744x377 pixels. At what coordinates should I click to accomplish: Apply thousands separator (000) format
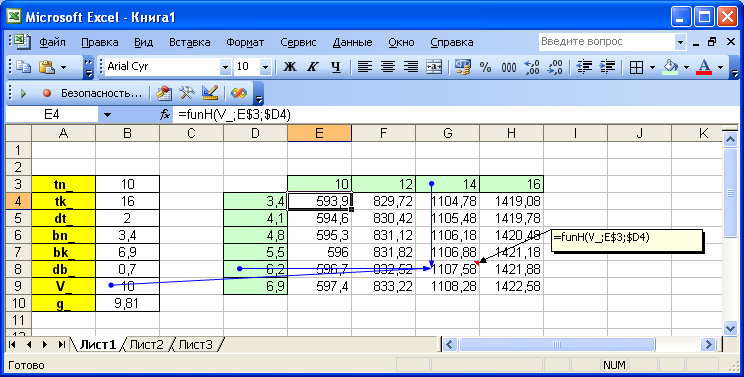tap(509, 67)
